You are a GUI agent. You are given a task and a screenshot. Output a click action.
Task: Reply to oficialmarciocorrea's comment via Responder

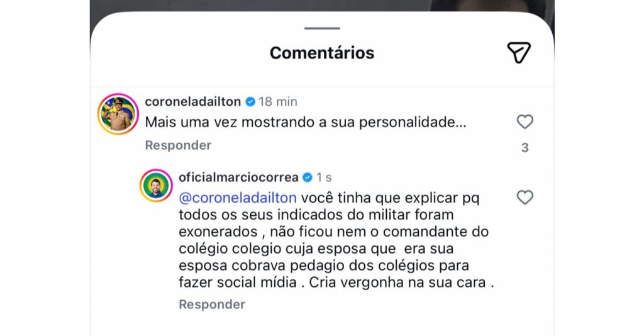[212, 305]
